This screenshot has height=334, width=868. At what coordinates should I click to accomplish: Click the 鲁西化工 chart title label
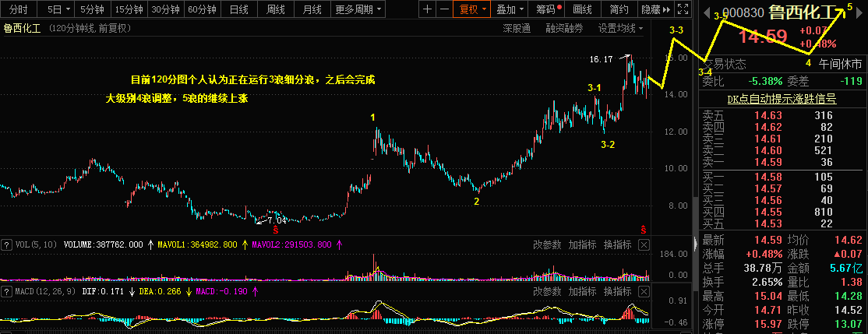[x=23, y=29]
